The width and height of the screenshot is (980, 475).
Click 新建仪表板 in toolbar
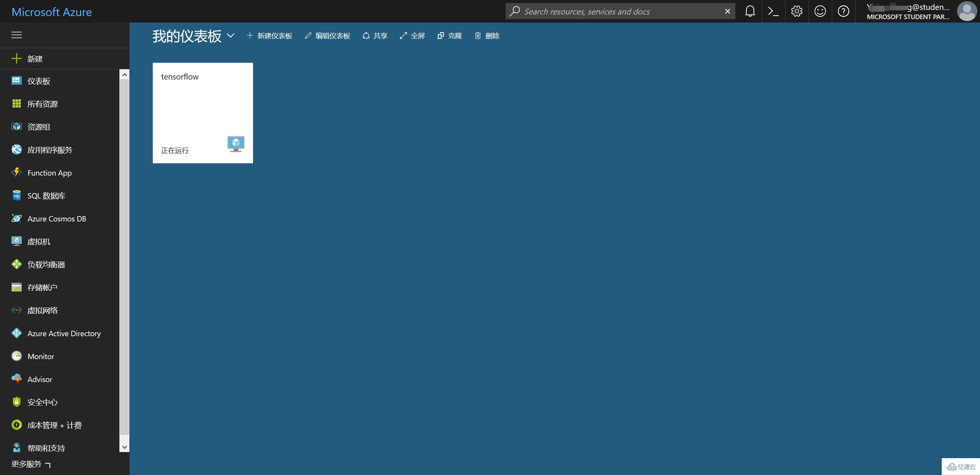point(269,36)
